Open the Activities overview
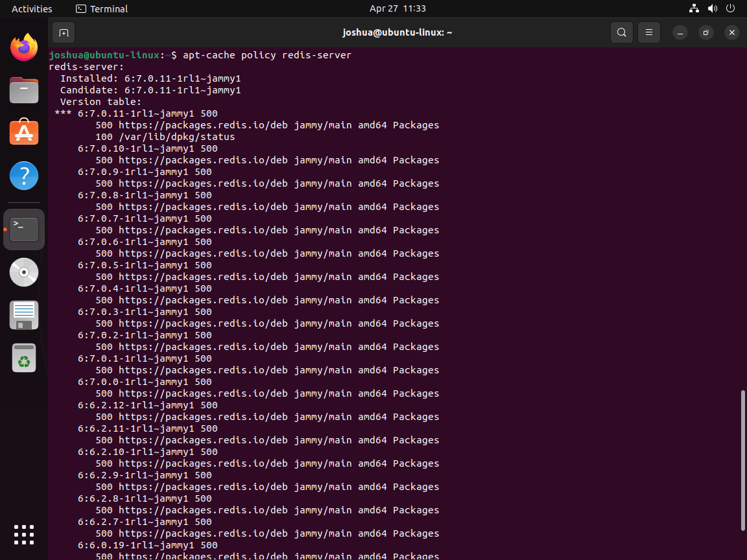The width and height of the screenshot is (747, 560). click(x=32, y=8)
